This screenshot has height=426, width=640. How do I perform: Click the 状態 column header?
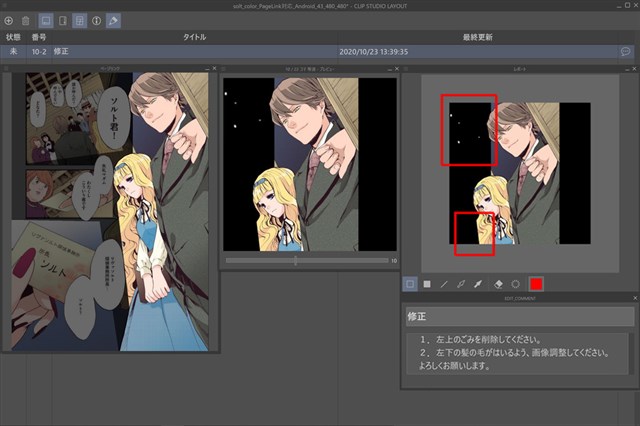point(13,37)
